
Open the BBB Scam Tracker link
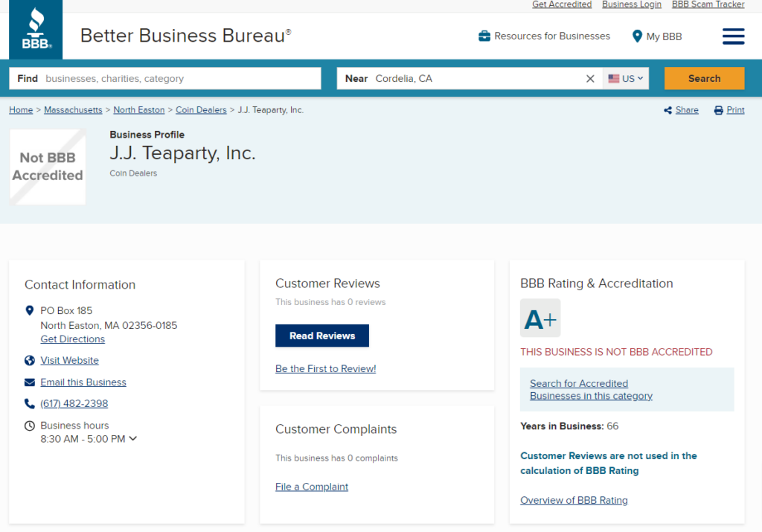(x=708, y=4)
